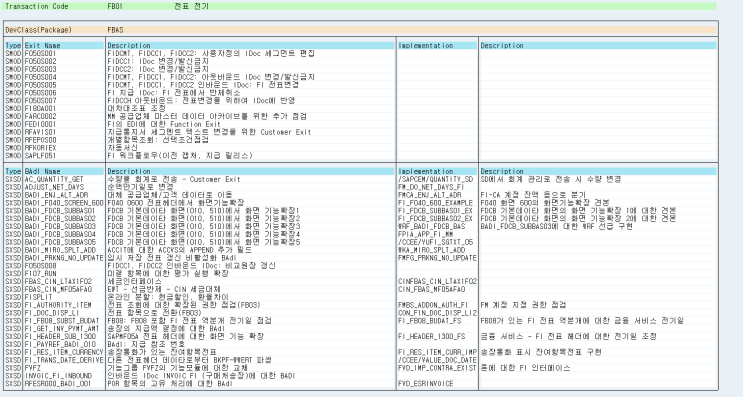Image resolution: width=743 pixels, height=397 pixels.
Task: Select exit name F050S007
Action: click(40, 100)
